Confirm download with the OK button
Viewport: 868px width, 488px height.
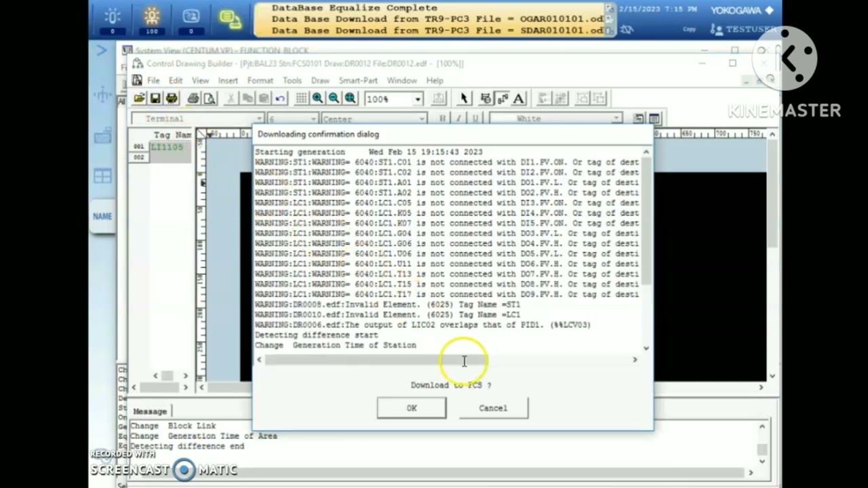click(x=412, y=408)
